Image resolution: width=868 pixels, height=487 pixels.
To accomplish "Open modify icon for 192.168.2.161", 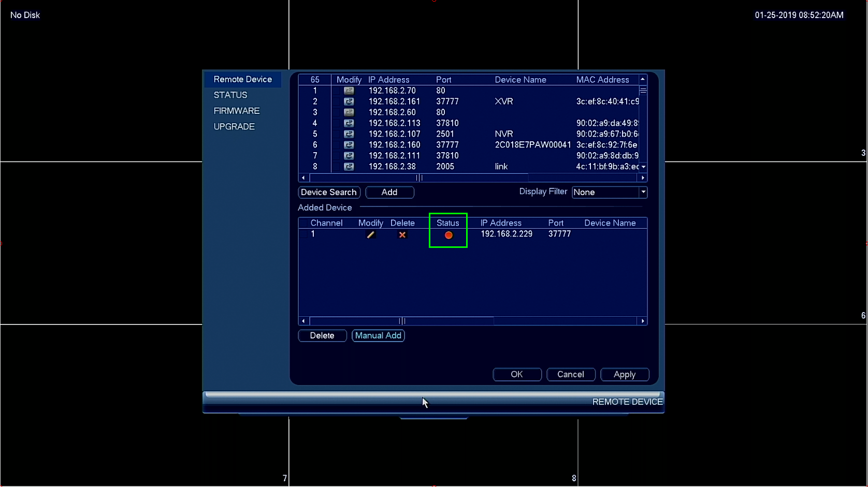I will click(349, 101).
